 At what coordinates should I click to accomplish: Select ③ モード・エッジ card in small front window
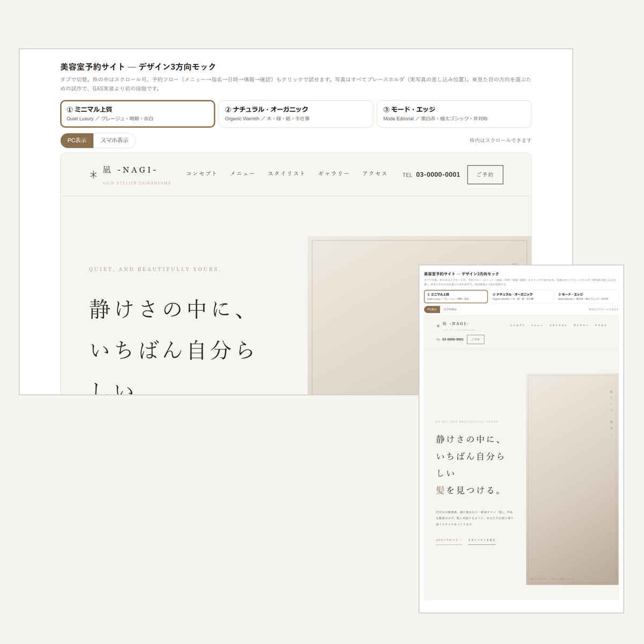[x=587, y=296]
